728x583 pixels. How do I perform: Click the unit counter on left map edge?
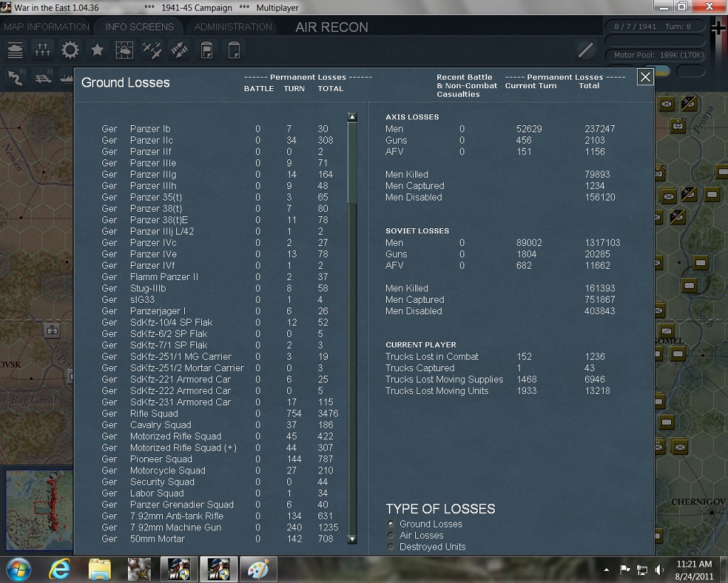pos(53,331)
